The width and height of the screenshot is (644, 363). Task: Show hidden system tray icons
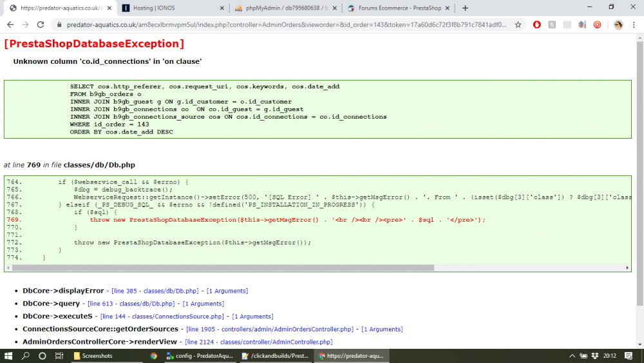click(572, 356)
